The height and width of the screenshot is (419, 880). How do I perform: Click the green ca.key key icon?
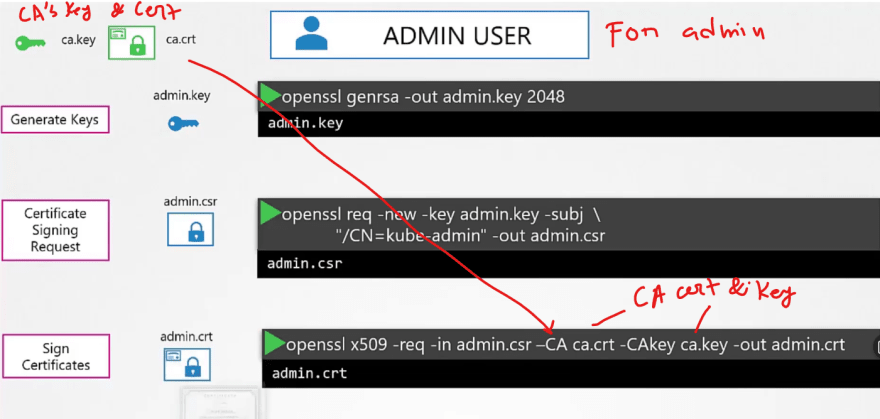click(x=30, y=43)
